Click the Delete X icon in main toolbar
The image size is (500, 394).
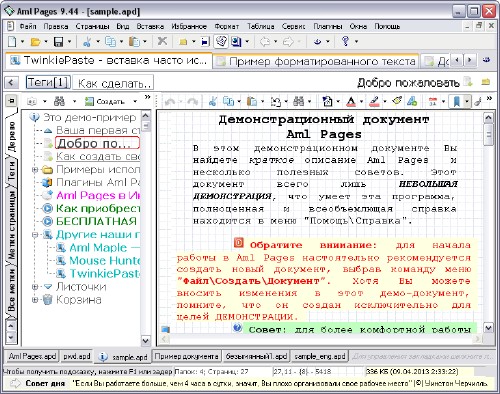pos(162,41)
